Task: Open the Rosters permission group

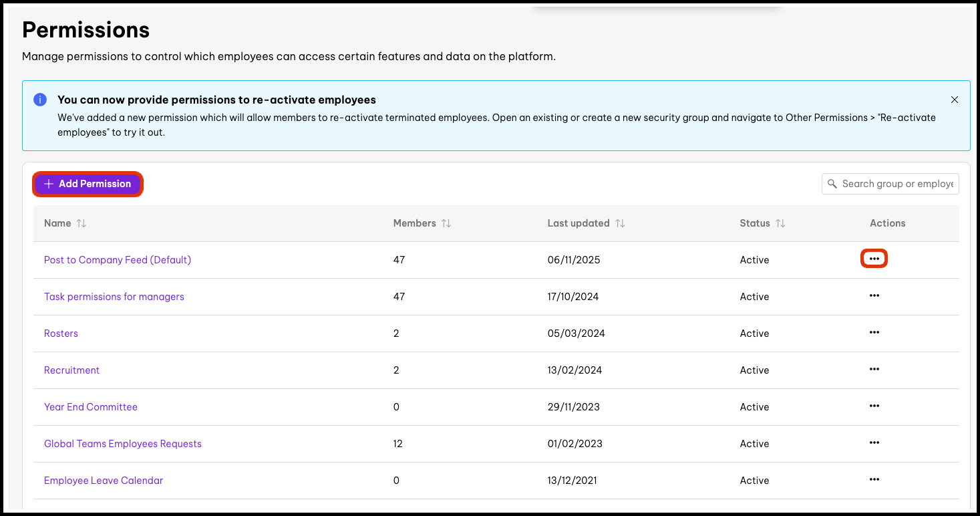Action: (x=61, y=334)
